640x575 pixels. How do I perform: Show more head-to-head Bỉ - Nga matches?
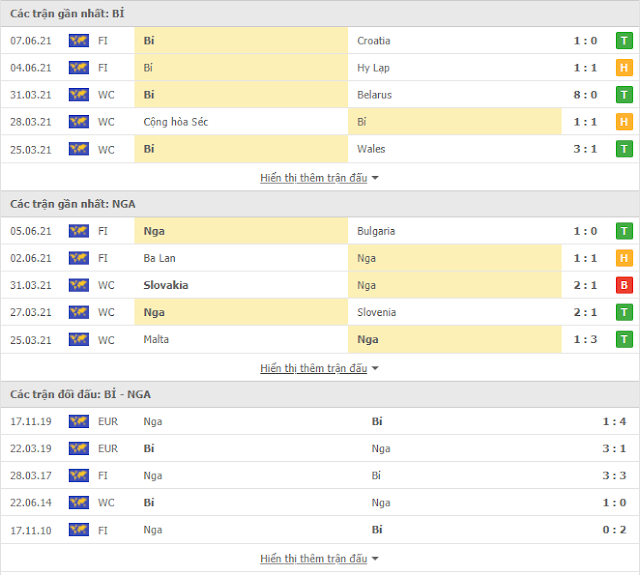click(x=319, y=558)
